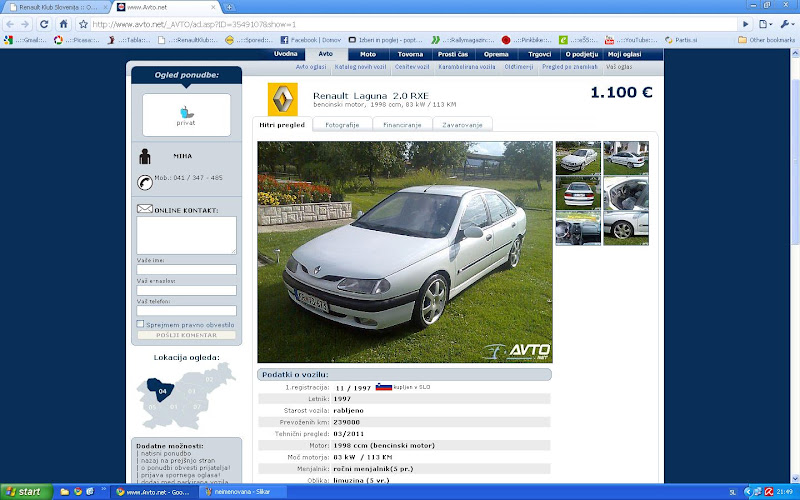Image resolution: width=800 pixels, height=500 pixels.
Task: Open the open-door interior thumbnail
Action: [626, 193]
